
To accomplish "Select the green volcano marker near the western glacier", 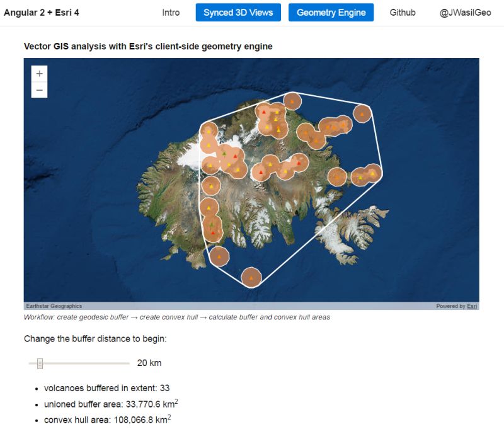I will [x=225, y=153].
